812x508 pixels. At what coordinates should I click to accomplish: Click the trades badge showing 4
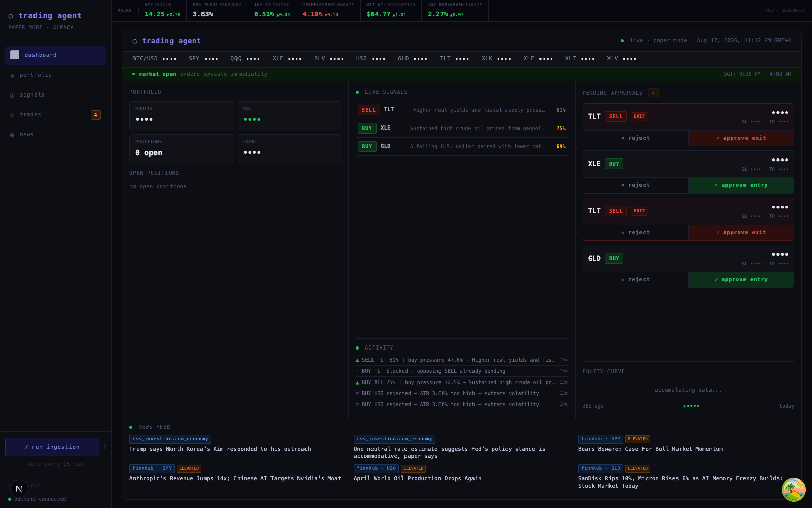[95, 115]
